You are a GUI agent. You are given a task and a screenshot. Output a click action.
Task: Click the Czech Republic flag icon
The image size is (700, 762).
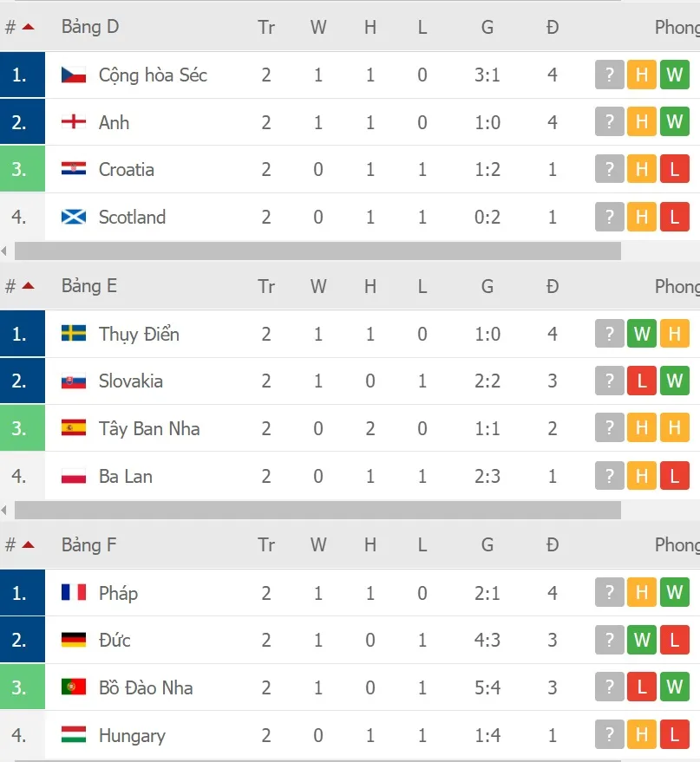[74, 75]
